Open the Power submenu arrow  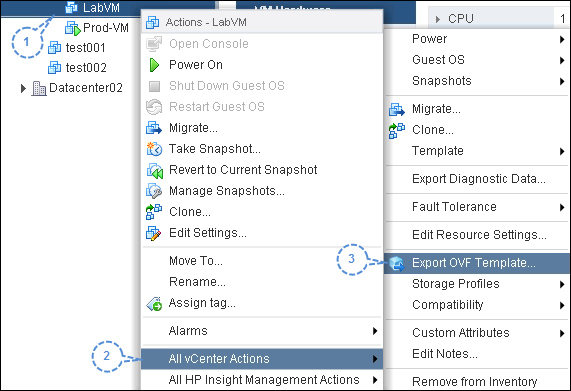(x=562, y=39)
